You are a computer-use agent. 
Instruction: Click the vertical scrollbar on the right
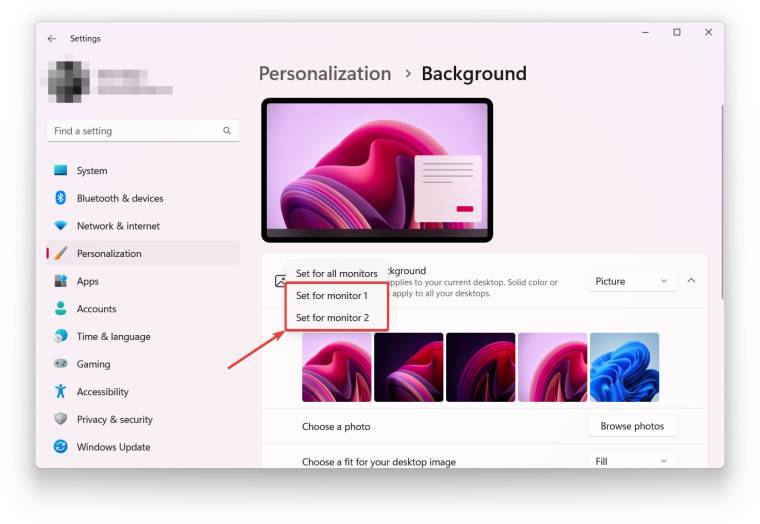[x=722, y=202]
